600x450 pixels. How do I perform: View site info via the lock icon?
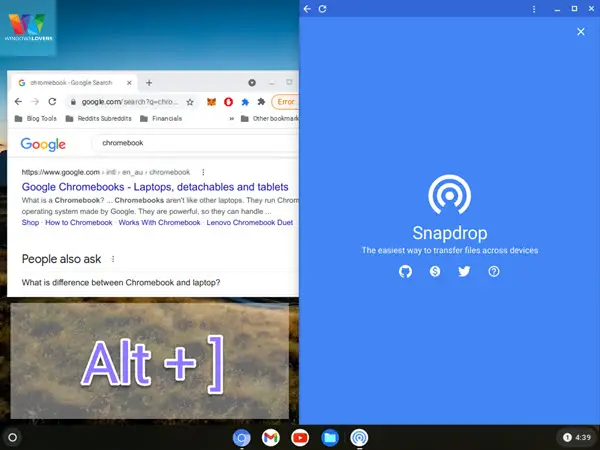[73, 102]
